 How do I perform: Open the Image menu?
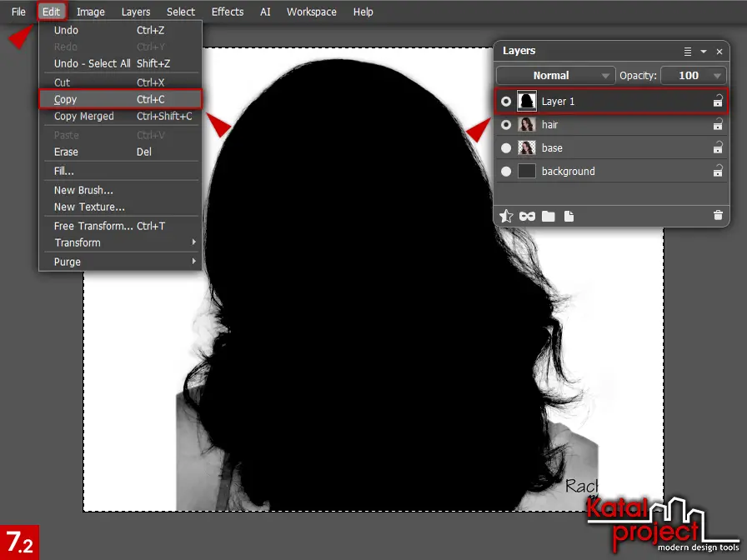pos(90,12)
